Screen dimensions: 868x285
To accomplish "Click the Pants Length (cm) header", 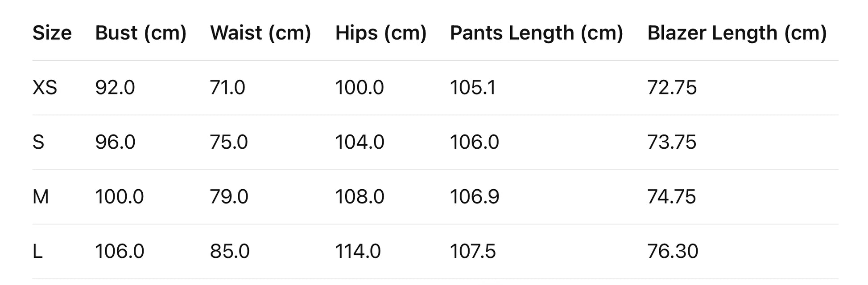I will coord(536,33).
